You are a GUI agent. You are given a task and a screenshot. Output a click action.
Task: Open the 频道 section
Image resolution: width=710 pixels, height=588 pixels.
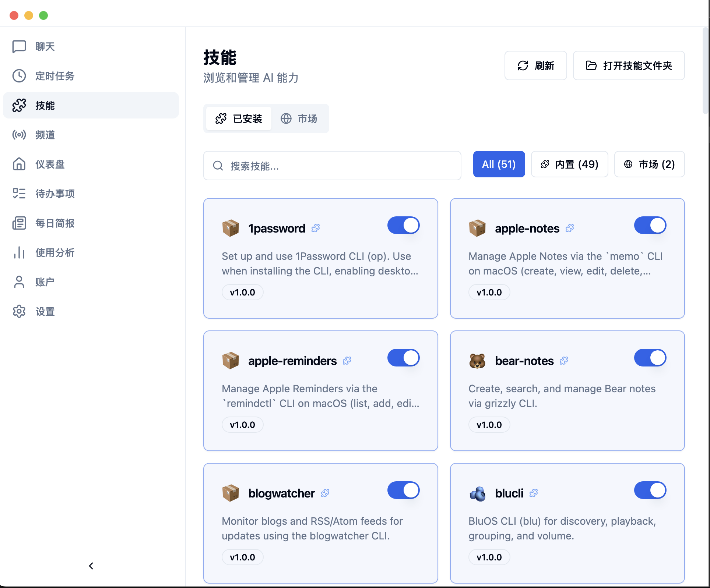44,135
